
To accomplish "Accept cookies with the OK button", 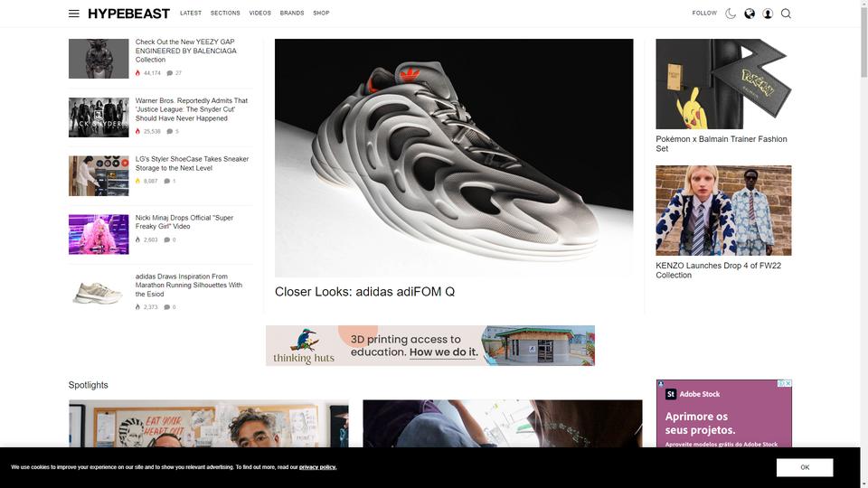I will click(805, 467).
